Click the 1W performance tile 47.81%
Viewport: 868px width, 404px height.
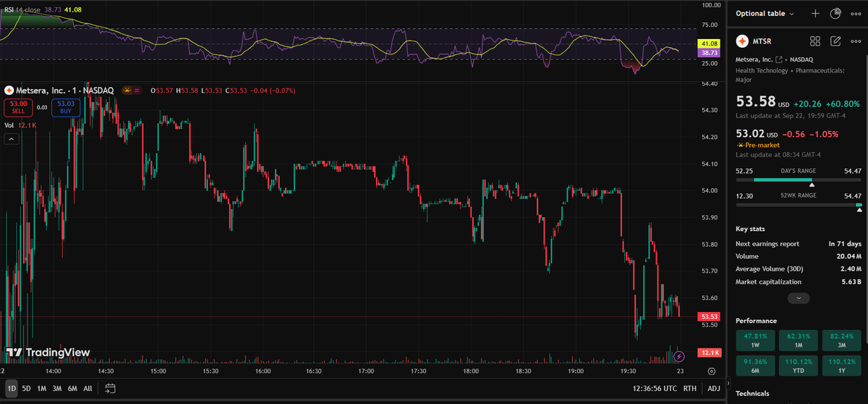(x=755, y=340)
